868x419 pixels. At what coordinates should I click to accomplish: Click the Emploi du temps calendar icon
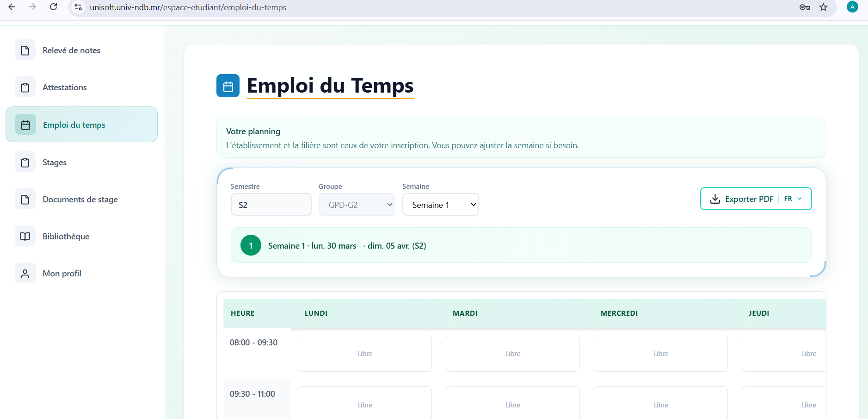(25, 125)
